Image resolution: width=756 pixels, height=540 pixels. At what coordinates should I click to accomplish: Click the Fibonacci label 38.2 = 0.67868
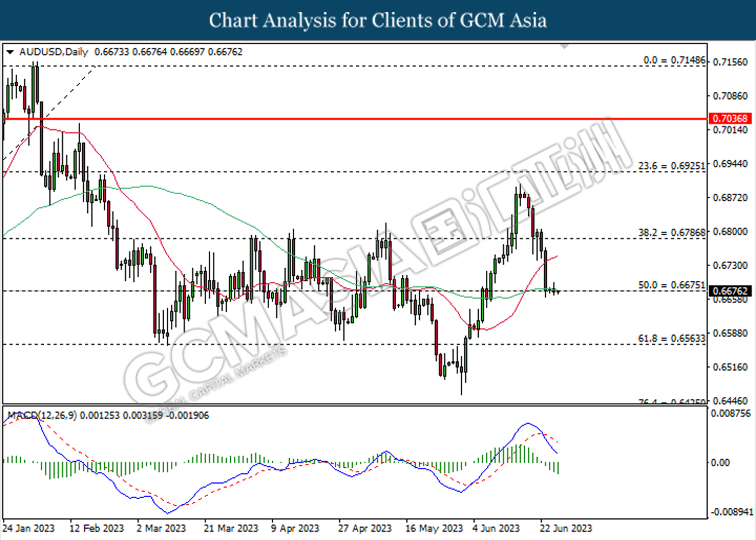(672, 232)
